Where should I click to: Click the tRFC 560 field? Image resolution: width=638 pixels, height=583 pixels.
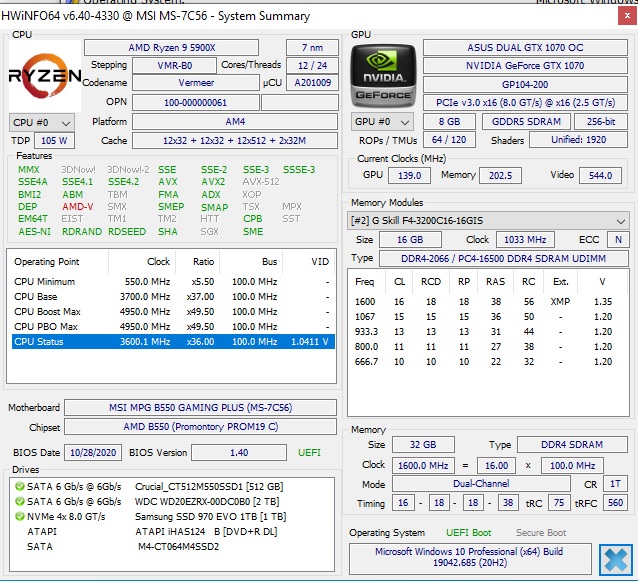[x=615, y=503]
